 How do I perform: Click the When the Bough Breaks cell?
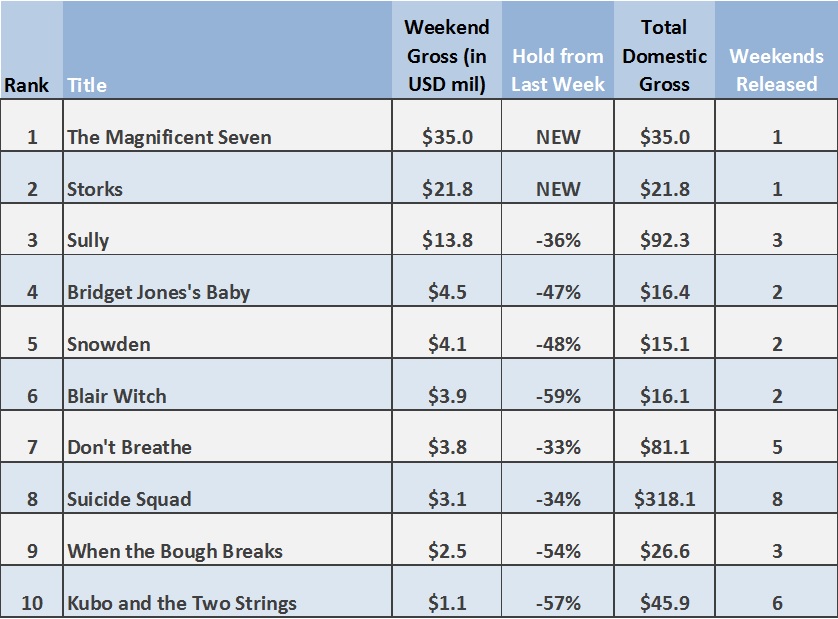175,551
